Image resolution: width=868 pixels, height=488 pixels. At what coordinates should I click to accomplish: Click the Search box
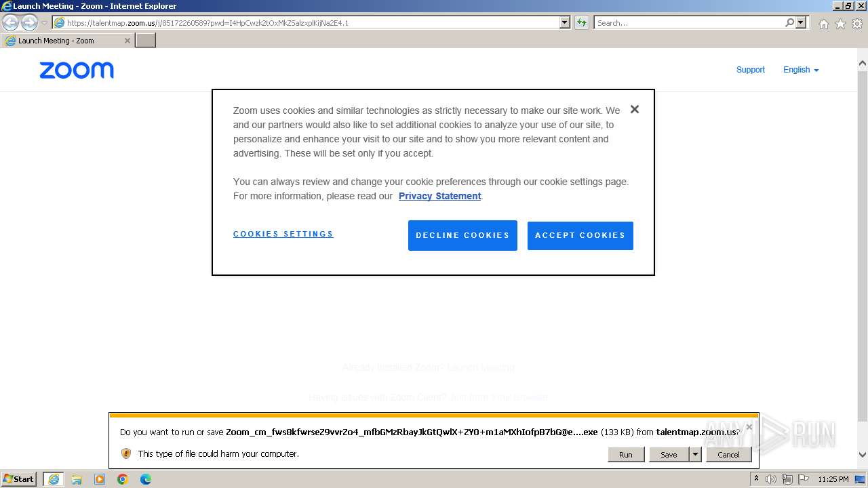pyautogui.click(x=688, y=23)
